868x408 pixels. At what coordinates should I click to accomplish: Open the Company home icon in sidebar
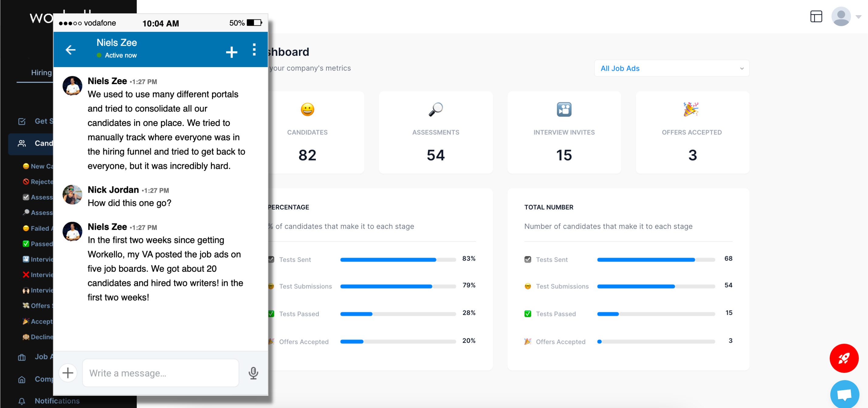(22, 379)
